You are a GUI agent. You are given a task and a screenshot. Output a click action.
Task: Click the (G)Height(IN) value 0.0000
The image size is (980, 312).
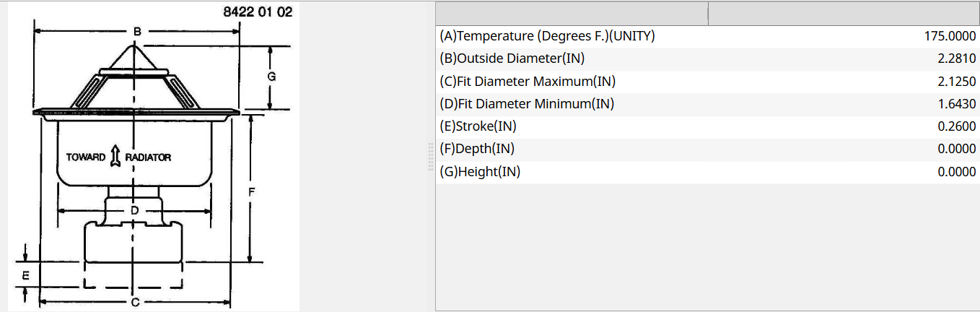[957, 172]
